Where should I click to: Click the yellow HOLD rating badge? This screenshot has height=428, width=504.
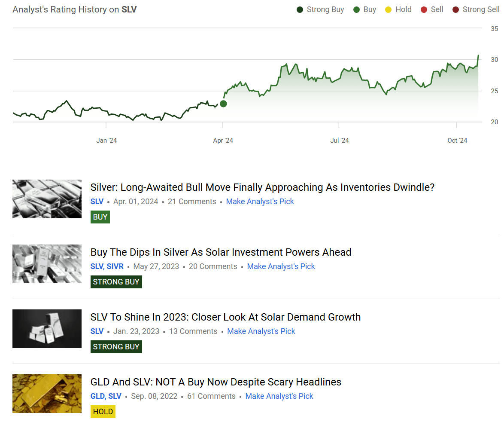[x=103, y=412]
